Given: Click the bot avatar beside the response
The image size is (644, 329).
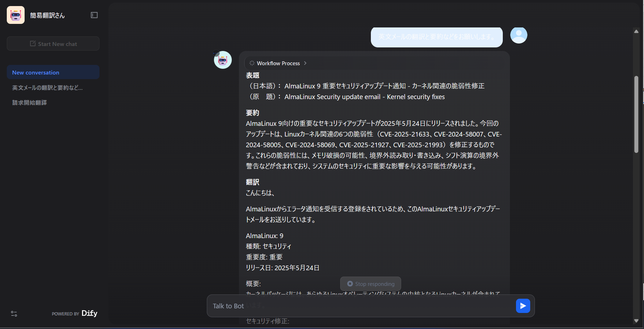Looking at the screenshot, I should [x=223, y=60].
